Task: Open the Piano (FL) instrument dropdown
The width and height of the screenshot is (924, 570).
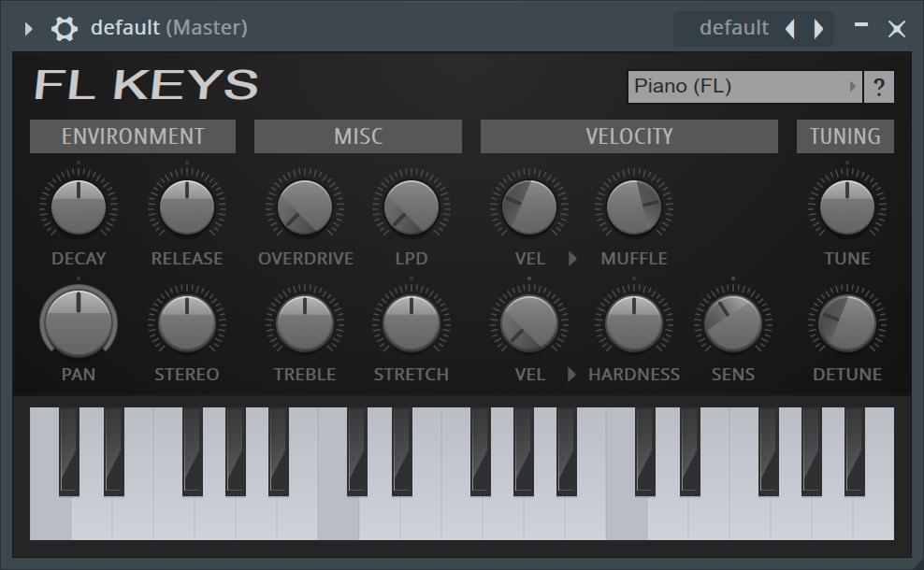Action: 744,87
